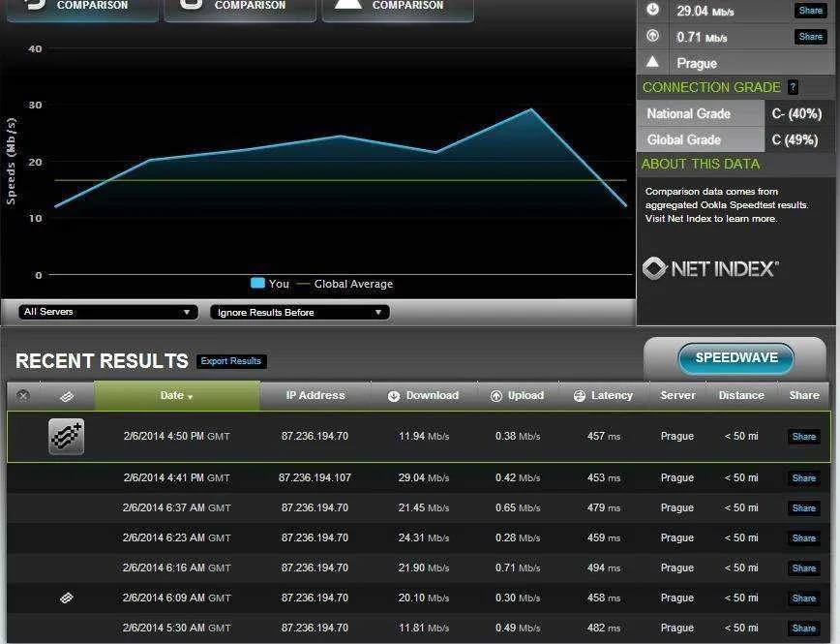This screenshot has width=840, height=644.
Task: Click the Export Results button
Action: click(x=231, y=361)
